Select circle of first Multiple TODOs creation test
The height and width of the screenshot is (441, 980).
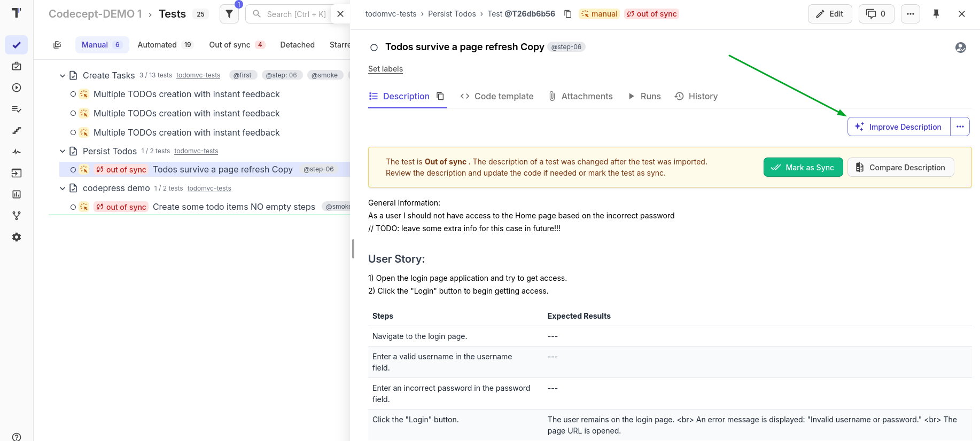tap(73, 94)
